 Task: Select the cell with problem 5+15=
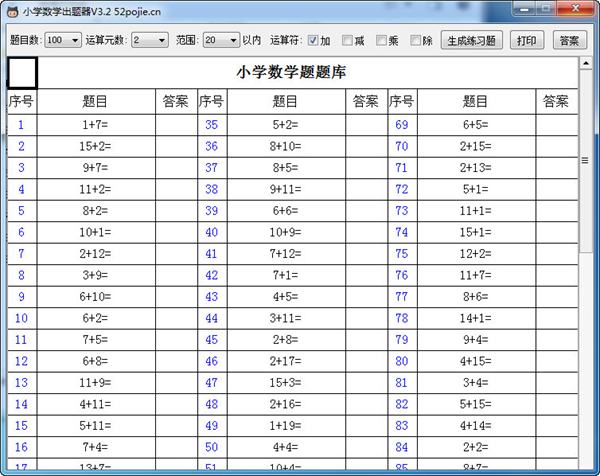[476, 404]
